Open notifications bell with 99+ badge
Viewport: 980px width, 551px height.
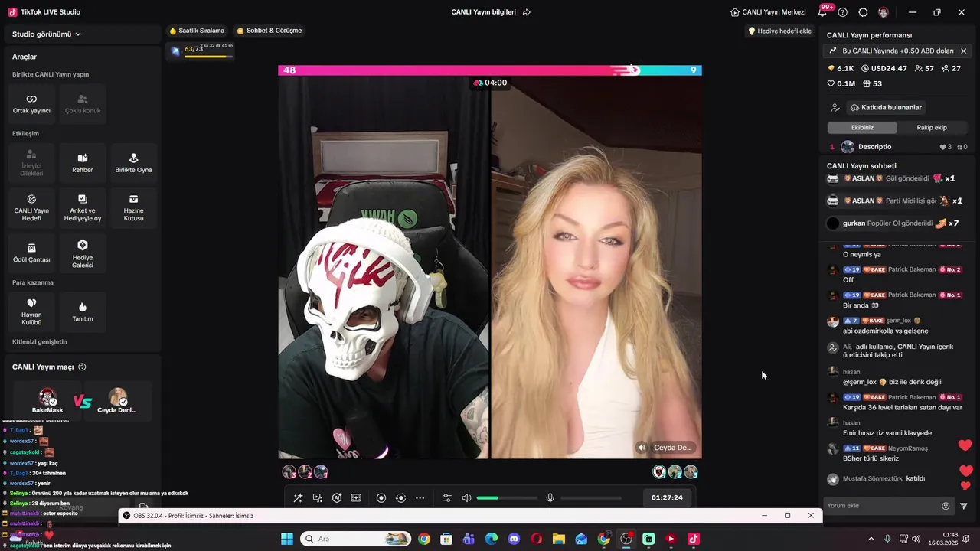coord(824,11)
